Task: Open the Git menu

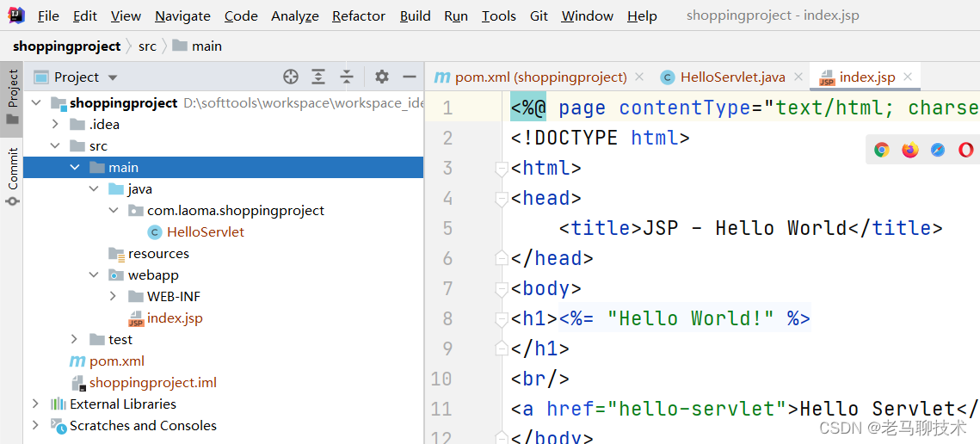Action: click(539, 16)
